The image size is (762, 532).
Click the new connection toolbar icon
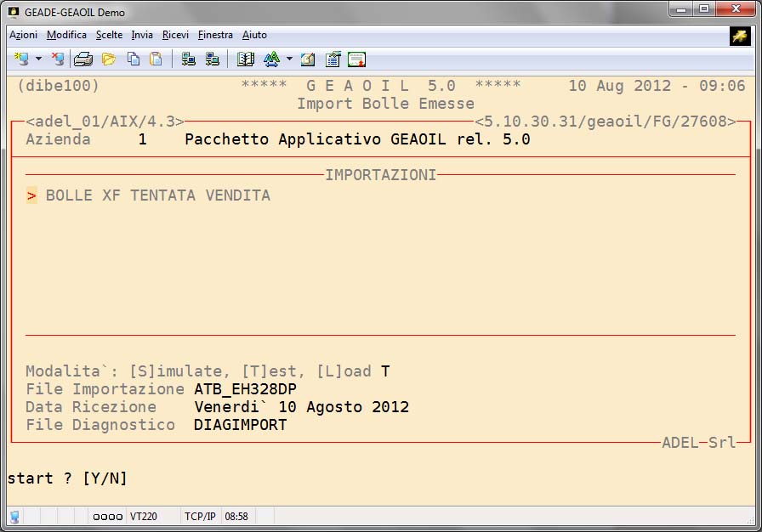pos(21,59)
